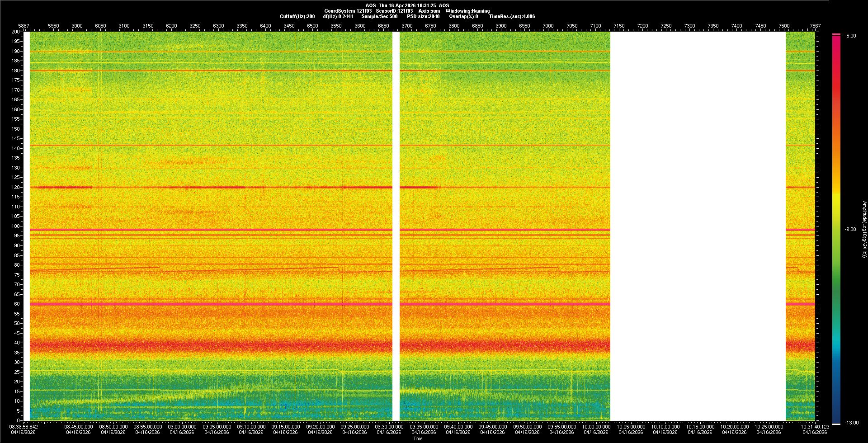The width and height of the screenshot is (868, 443).
Task: Click the 10:00:00.000 time tick label
Action: (596, 427)
